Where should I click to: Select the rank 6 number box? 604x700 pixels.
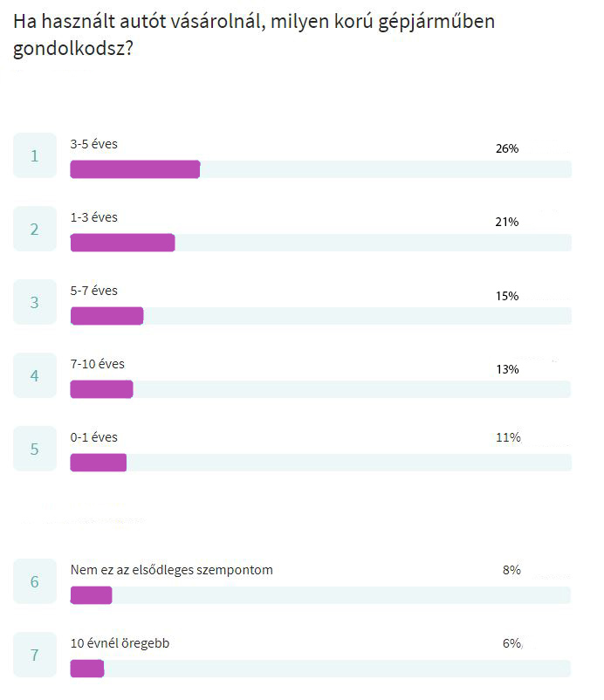[35, 581]
